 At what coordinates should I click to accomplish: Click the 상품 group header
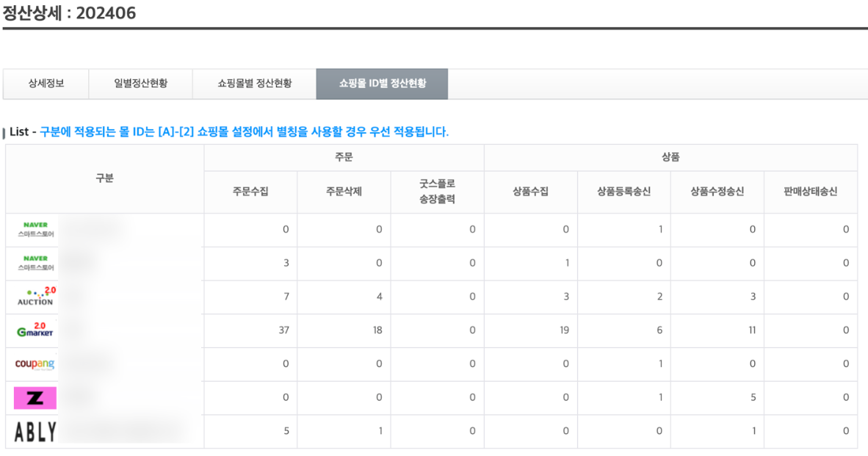[670, 158]
